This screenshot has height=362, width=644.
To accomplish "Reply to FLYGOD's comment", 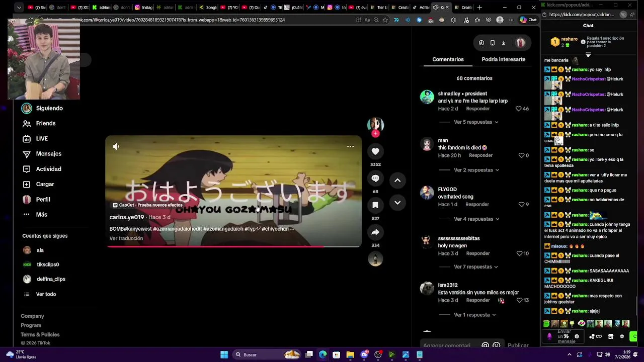I will pos(477,205).
